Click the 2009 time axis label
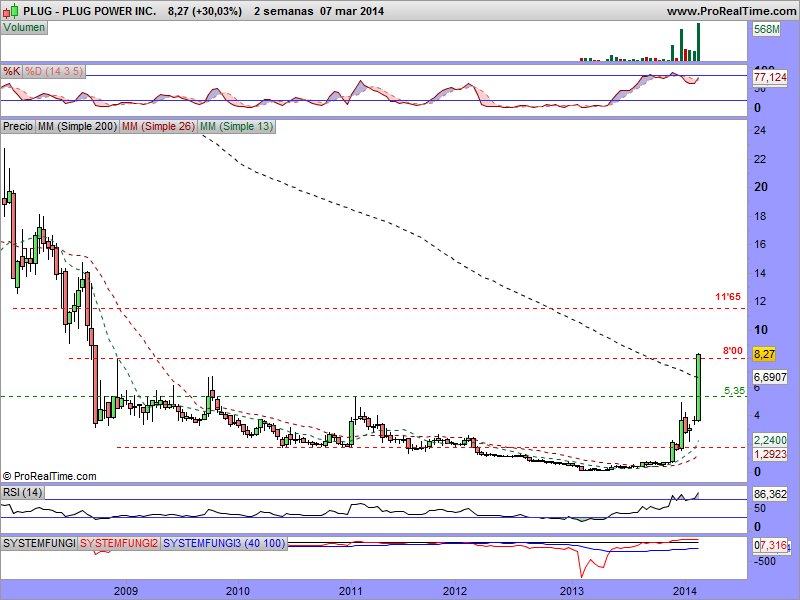Image resolution: width=800 pixels, height=600 pixels. pyautogui.click(x=126, y=591)
